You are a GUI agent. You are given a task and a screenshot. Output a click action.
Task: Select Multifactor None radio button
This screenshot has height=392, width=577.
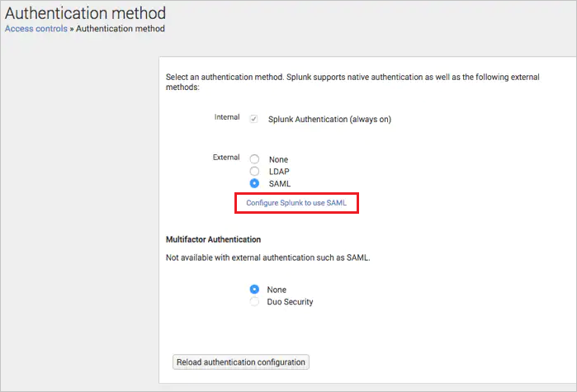(x=254, y=290)
